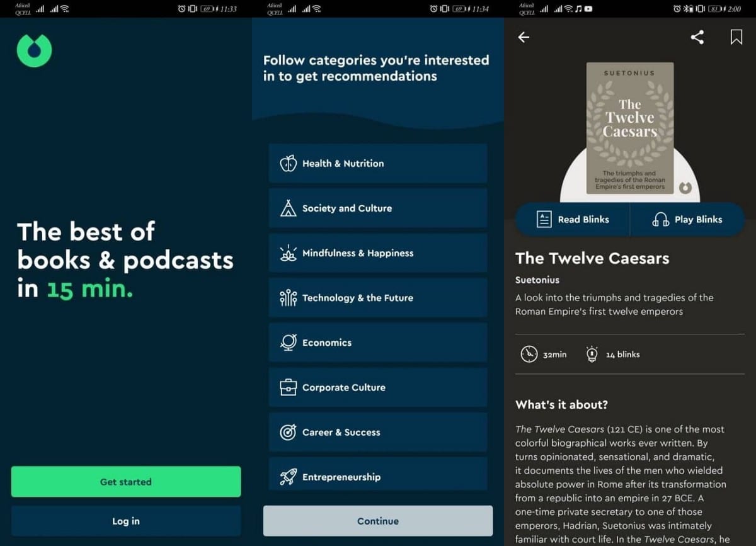Tap the Read Blinks document icon
The image size is (756, 546).
544,219
